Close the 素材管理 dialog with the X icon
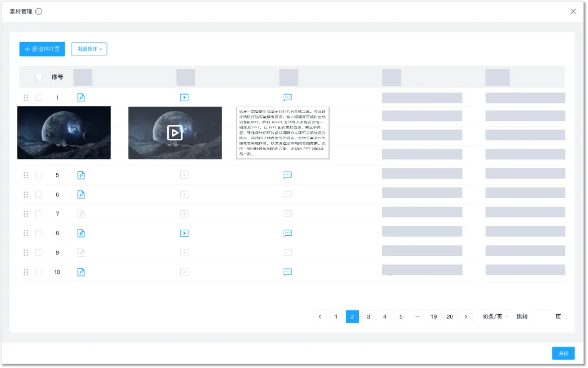The image size is (588, 368). tap(573, 11)
